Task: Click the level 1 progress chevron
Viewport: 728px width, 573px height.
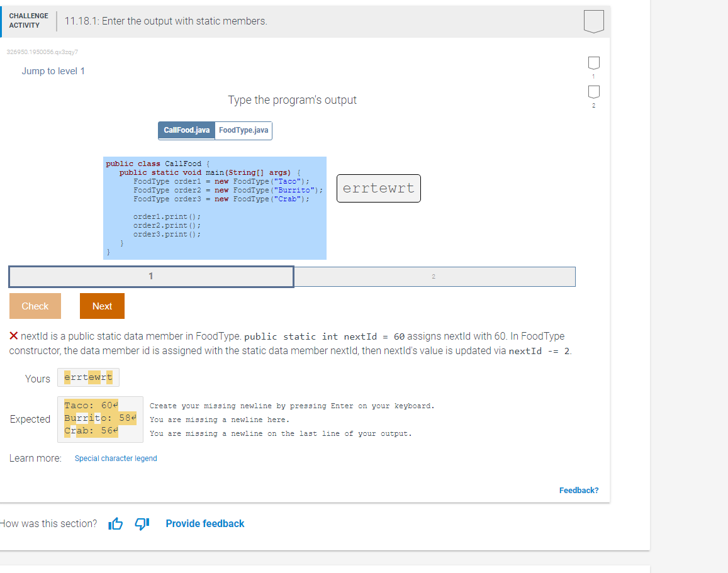Action: click(593, 62)
